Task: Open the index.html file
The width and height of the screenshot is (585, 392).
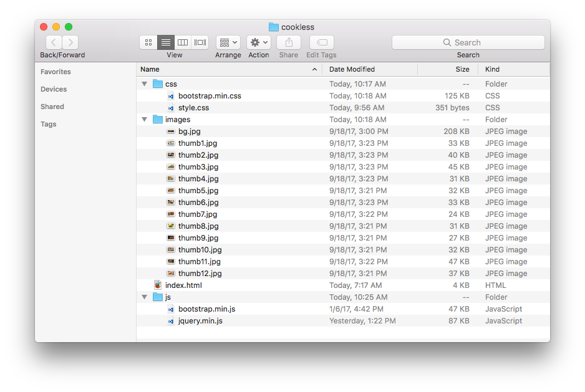Action: tap(183, 285)
